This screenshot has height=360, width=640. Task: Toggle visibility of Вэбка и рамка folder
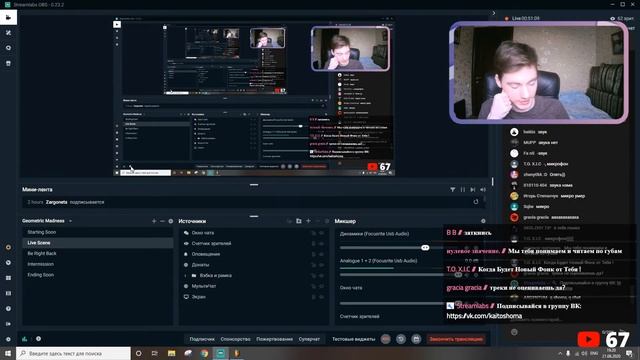[x=322, y=276]
